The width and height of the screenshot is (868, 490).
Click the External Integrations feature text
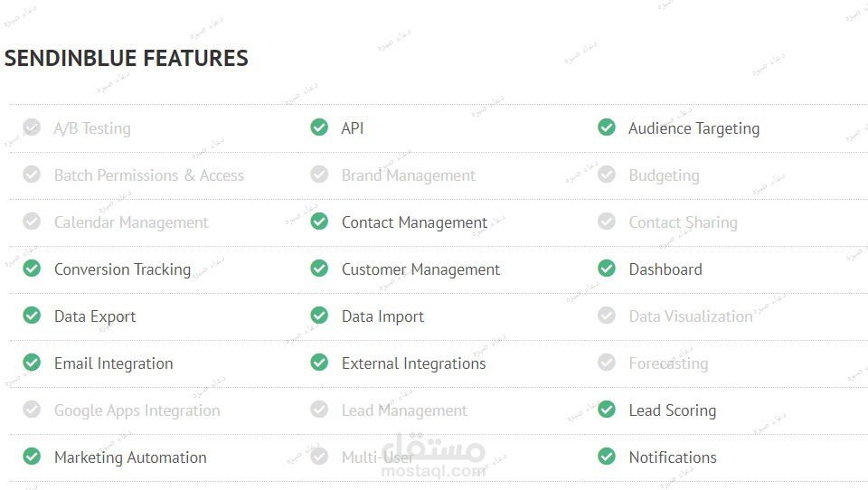[413, 363]
